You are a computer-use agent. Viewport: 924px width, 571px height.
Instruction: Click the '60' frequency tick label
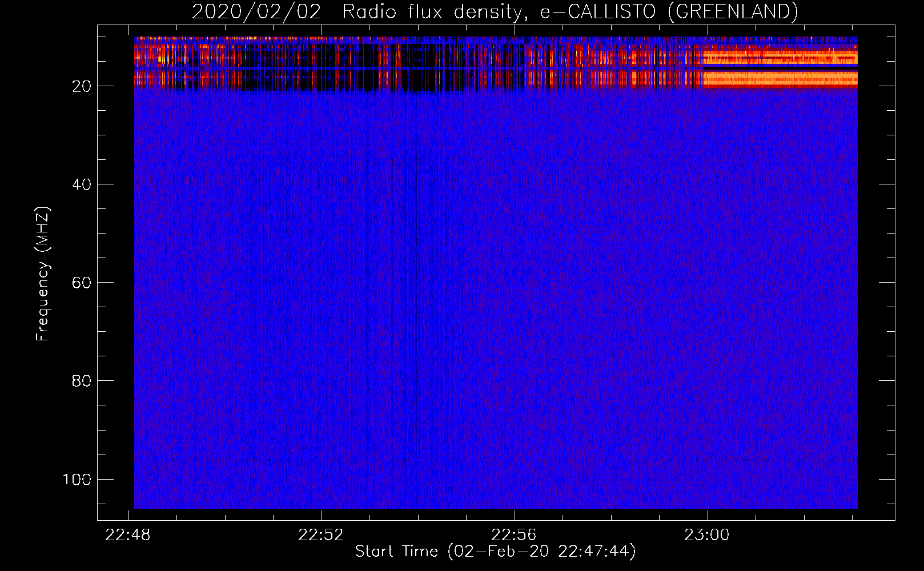(x=82, y=283)
